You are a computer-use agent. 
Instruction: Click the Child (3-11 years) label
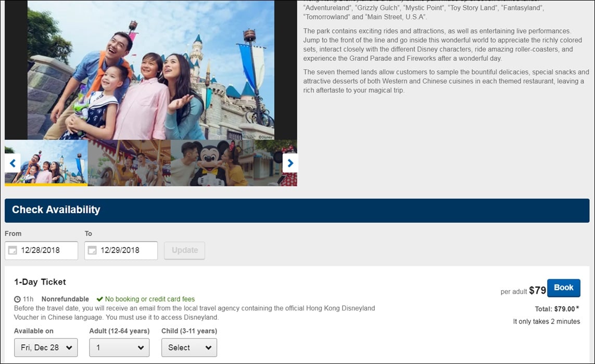pyautogui.click(x=189, y=331)
